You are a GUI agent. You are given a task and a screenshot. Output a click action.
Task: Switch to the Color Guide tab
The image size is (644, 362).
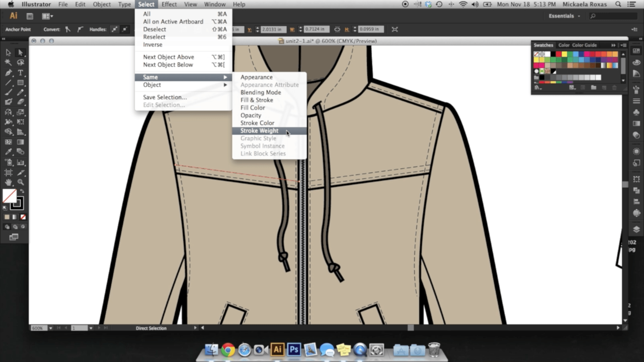coord(584,45)
